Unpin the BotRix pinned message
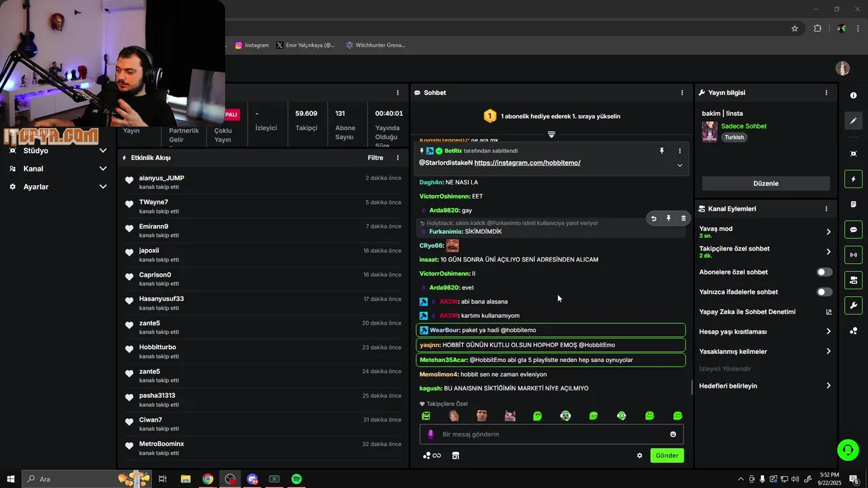Screen dimensions: 868x488 [x=662, y=151]
